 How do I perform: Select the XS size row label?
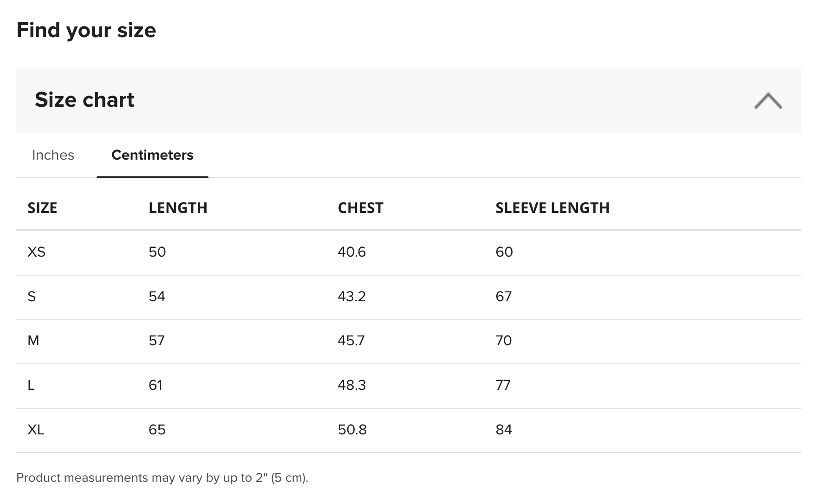[36, 252]
